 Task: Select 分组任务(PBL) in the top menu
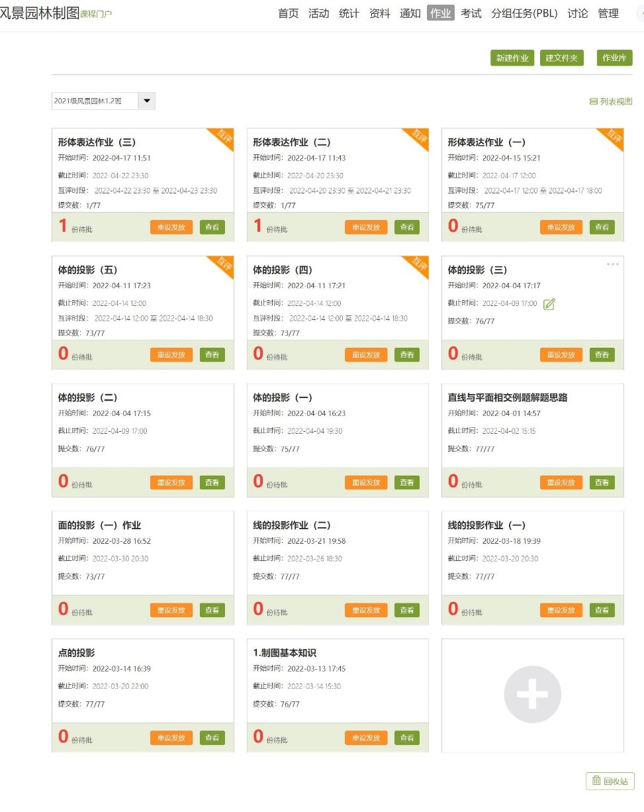tap(524, 13)
